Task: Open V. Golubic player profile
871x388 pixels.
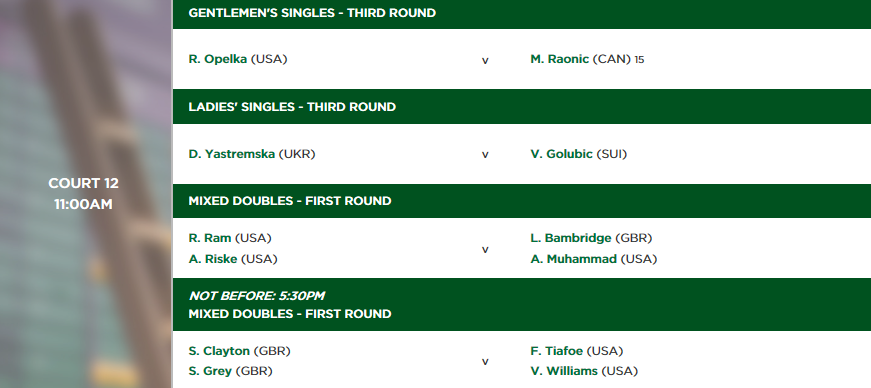Action: coord(562,154)
